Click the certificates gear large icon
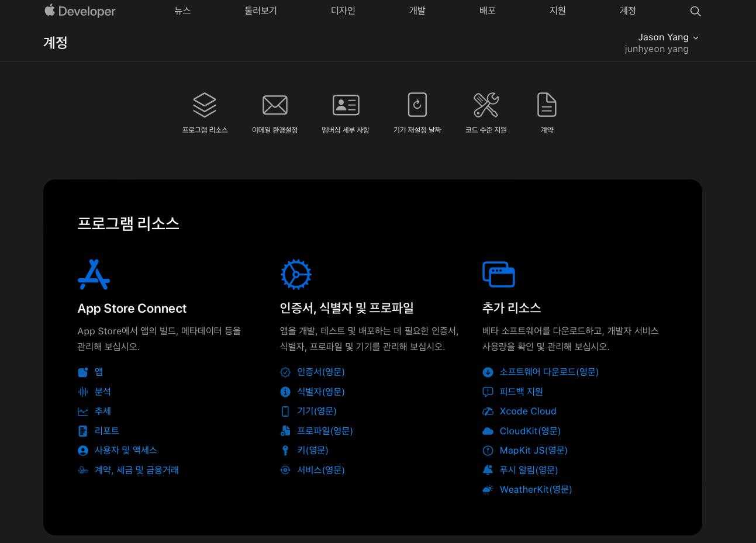 pos(296,274)
